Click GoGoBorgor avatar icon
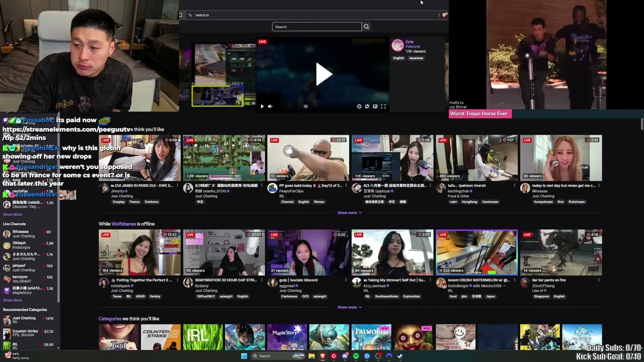The height and width of the screenshot is (362, 644). 441,283
